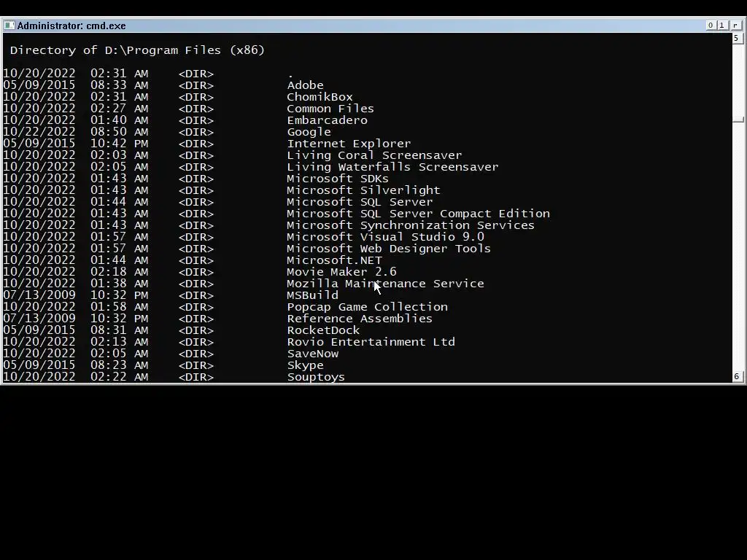Select the Microsoft Visual Studio 9.0 entry
This screenshot has width=747, height=560.
[x=385, y=237]
